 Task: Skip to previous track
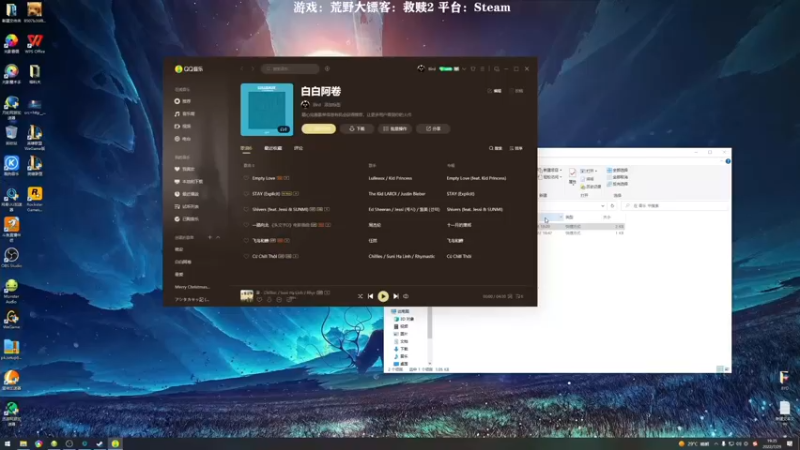pos(370,296)
